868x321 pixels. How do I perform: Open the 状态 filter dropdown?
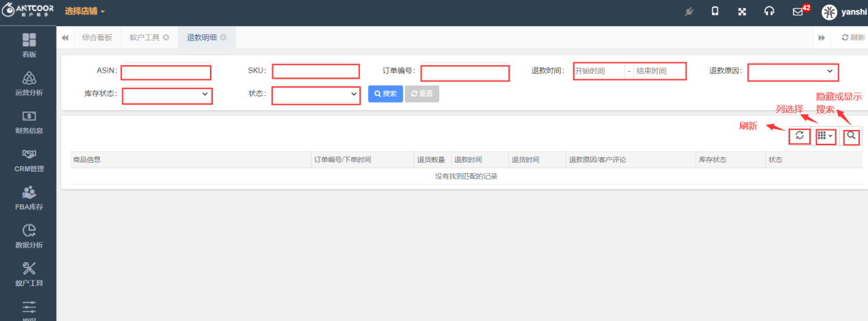coord(316,95)
